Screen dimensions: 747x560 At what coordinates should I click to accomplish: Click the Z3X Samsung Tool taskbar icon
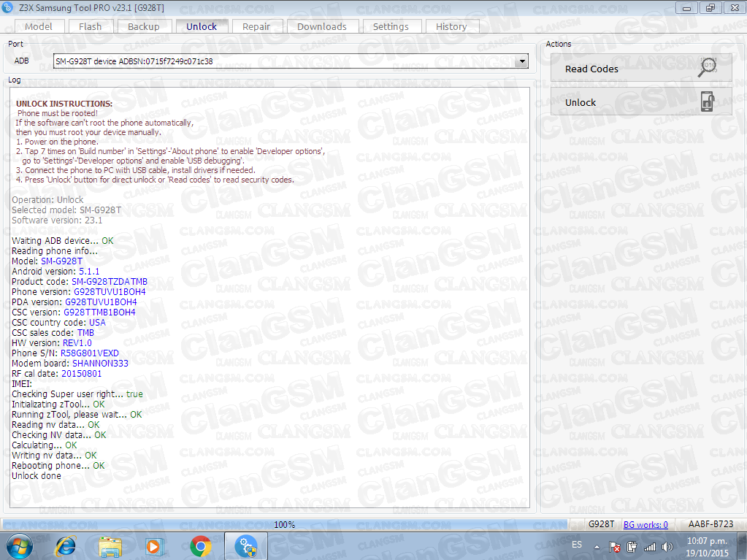[x=246, y=546]
